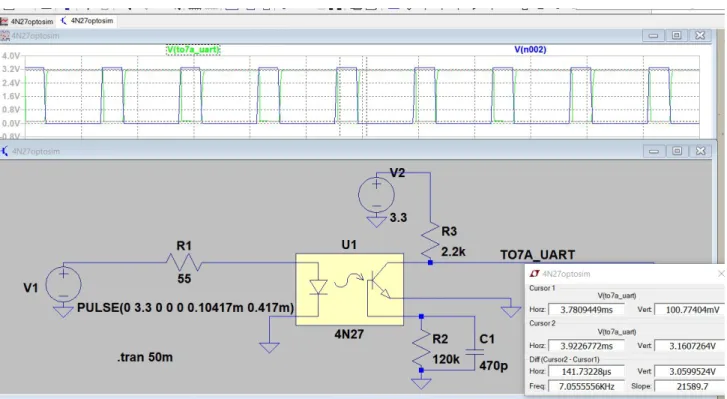
Task: Click Cursor 1 Vert field 100.77404mV
Action: (x=689, y=310)
